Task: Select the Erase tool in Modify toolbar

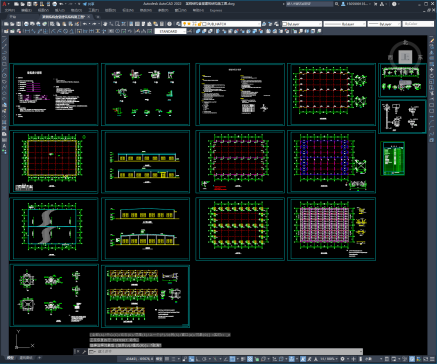Action: [x=432, y=41]
